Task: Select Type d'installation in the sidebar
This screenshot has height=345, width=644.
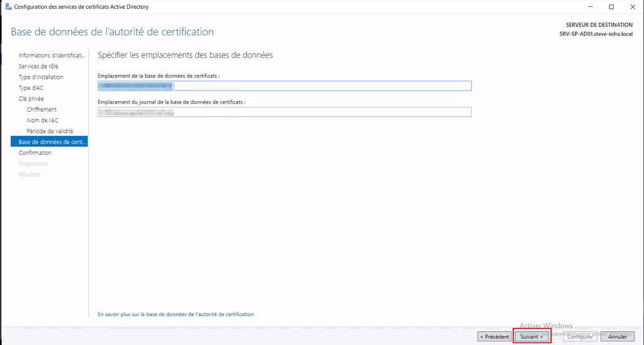Action: [x=41, y=77]
